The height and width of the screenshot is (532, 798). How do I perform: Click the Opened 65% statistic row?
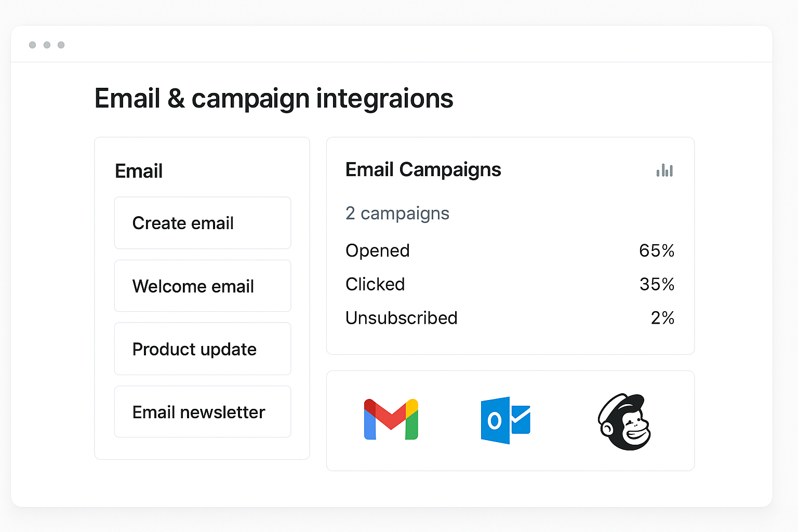click(509, 250)
